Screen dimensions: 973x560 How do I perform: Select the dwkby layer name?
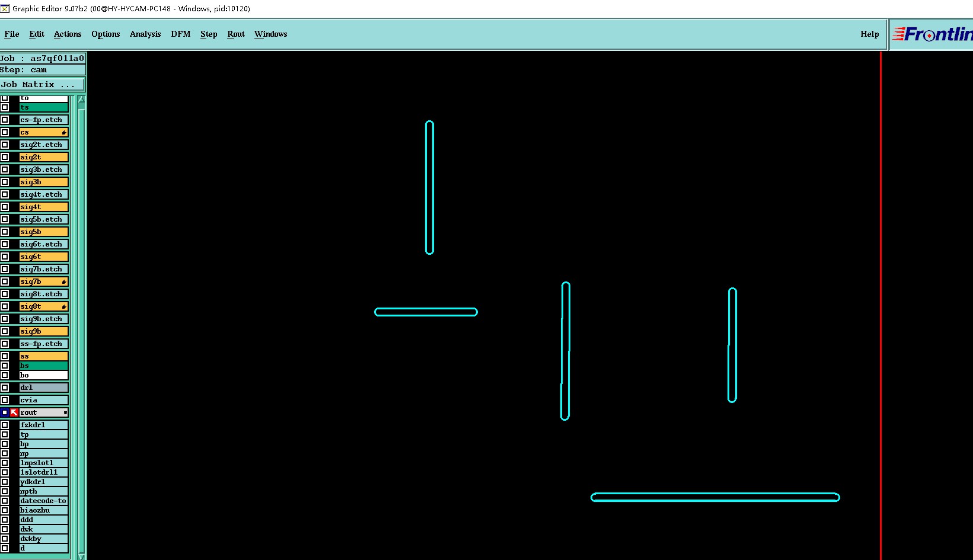point(43,539)
